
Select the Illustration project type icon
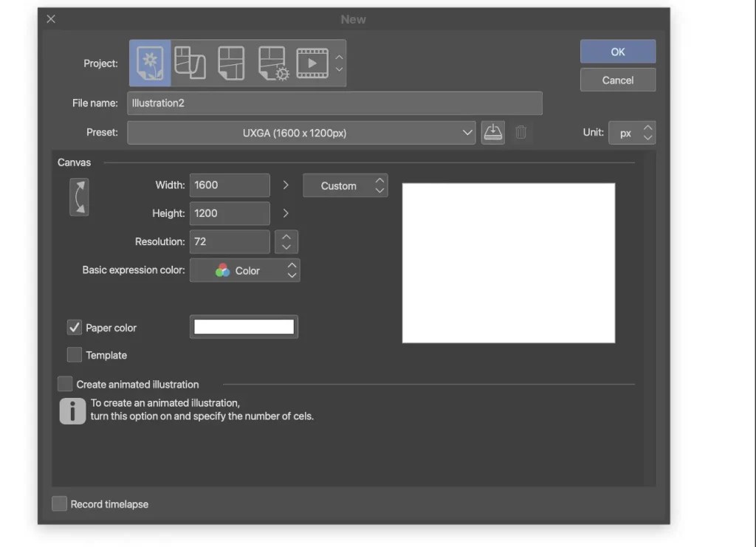click(x=150, y=63)
